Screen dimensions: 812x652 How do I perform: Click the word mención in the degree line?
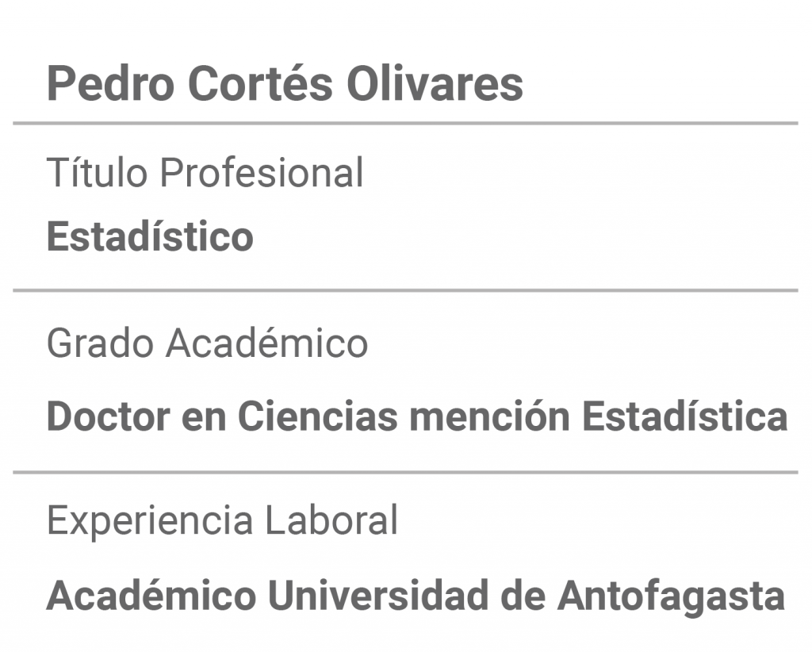point(490,416)
